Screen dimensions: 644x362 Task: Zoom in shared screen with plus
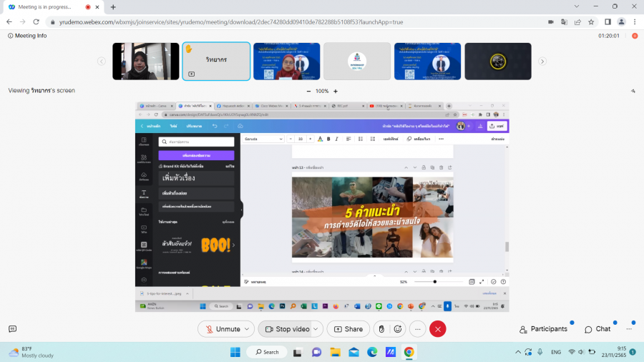tap(336, 92)
